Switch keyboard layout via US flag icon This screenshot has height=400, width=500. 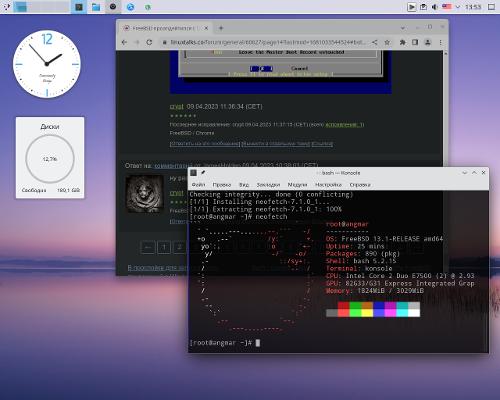coord(447,7)
